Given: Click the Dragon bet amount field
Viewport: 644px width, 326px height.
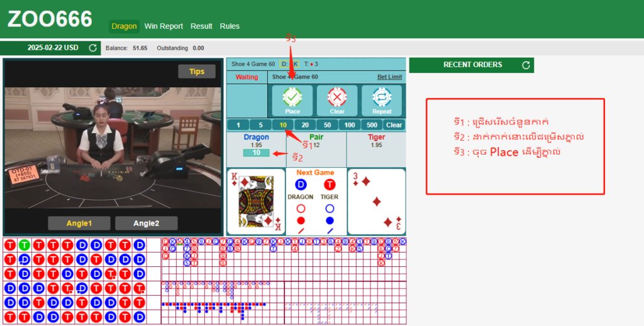Looking at the screenshot, I should 256,153.
